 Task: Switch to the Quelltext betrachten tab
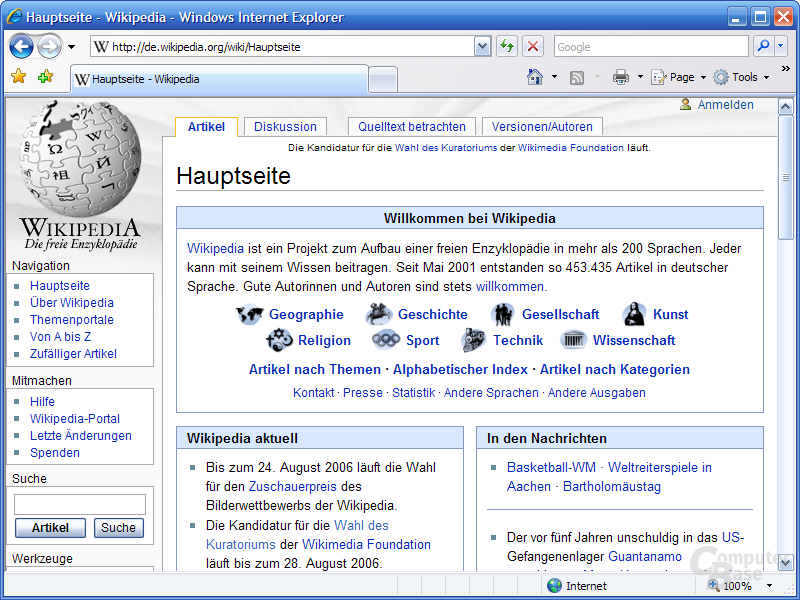pos(412,127)
